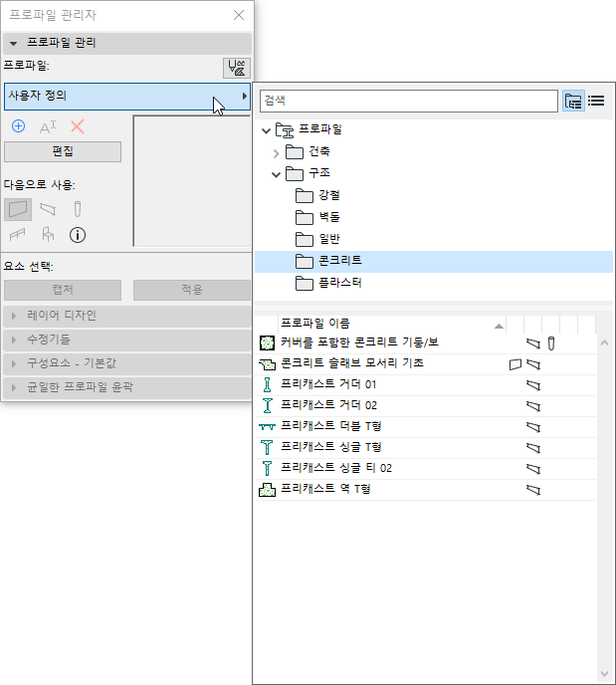This screenshot has height=685, width=616.
Task: Select the 구조 folder label
Action: 319,173
